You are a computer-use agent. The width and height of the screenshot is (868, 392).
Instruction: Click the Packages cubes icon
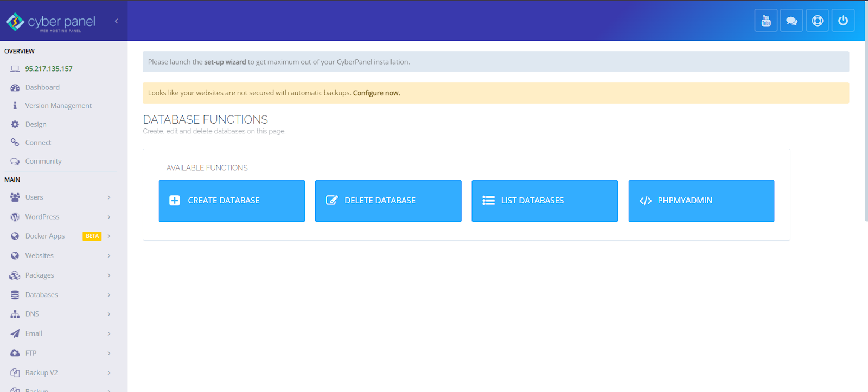[x=15, y=275]
